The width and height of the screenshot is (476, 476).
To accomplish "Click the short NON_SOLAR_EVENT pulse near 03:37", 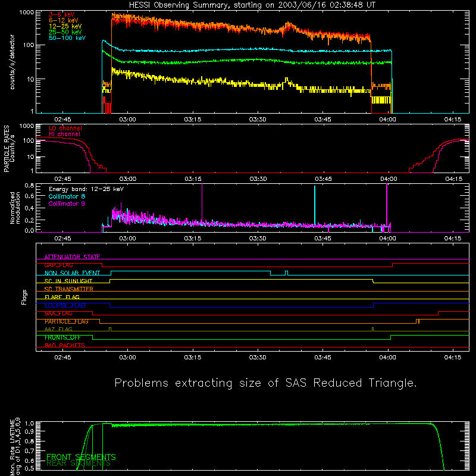I will point(287,273).
